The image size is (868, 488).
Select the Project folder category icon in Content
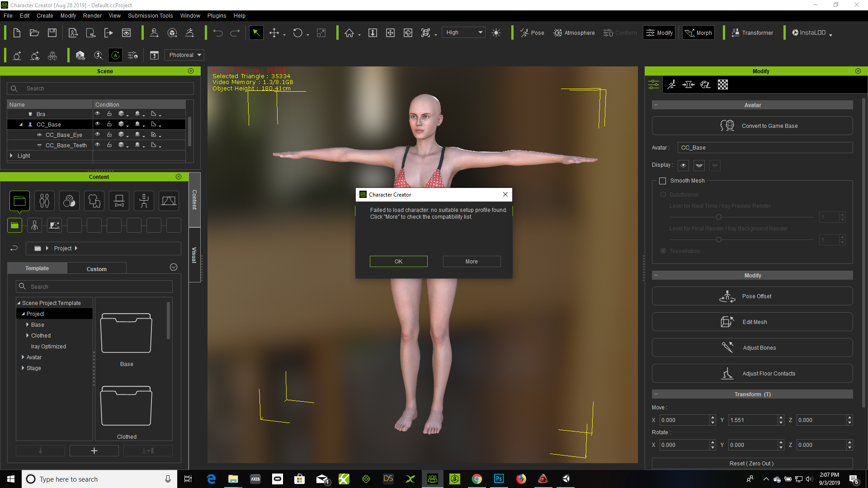point(19,201)
